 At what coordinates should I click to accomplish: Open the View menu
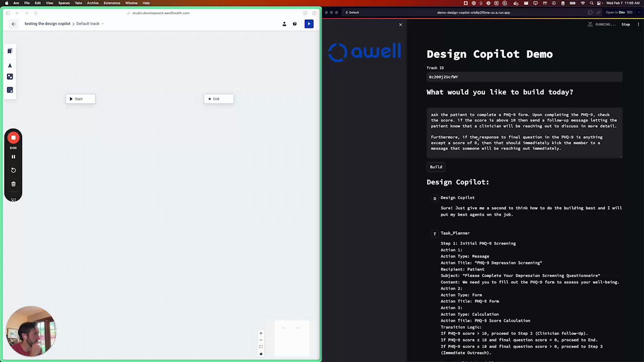(49, 3)
